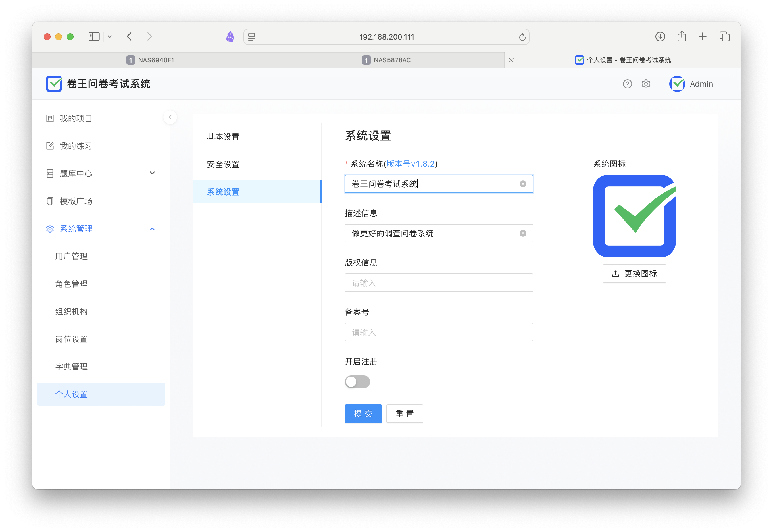Clear the 描述信息 input field
773x532 pixels.
pos(523,233)
